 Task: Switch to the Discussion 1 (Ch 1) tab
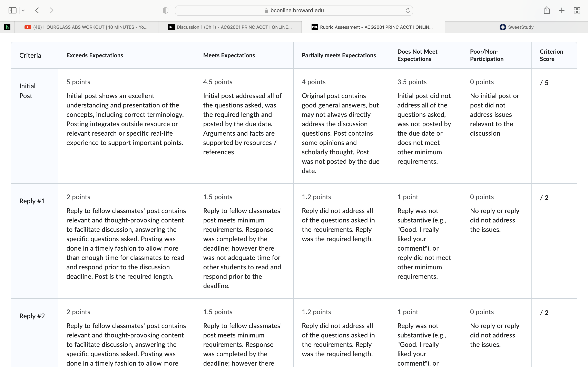click(230, 27)
